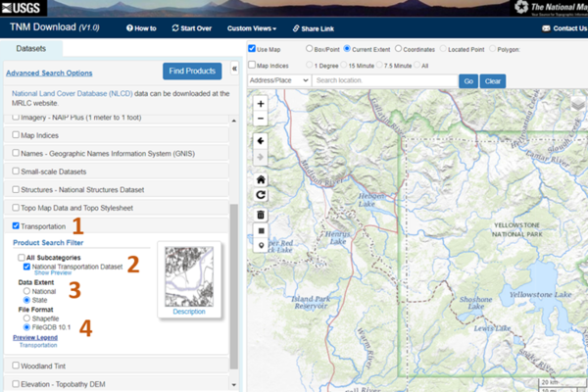Switch to the Datasets tab
The width and height of the screenshot is (588, 392).
tap(31, 49)
